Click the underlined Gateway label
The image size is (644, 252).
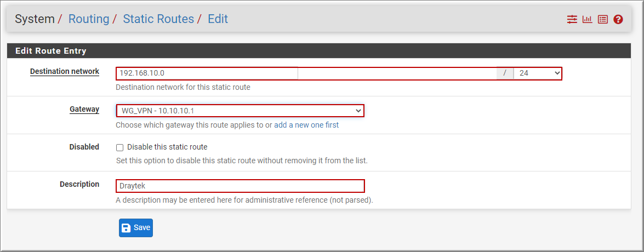point(84,109)
